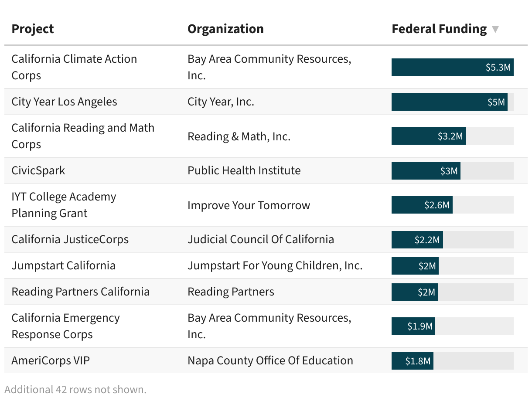Click the Improve Your Tomorrow organization

(249, 205)
